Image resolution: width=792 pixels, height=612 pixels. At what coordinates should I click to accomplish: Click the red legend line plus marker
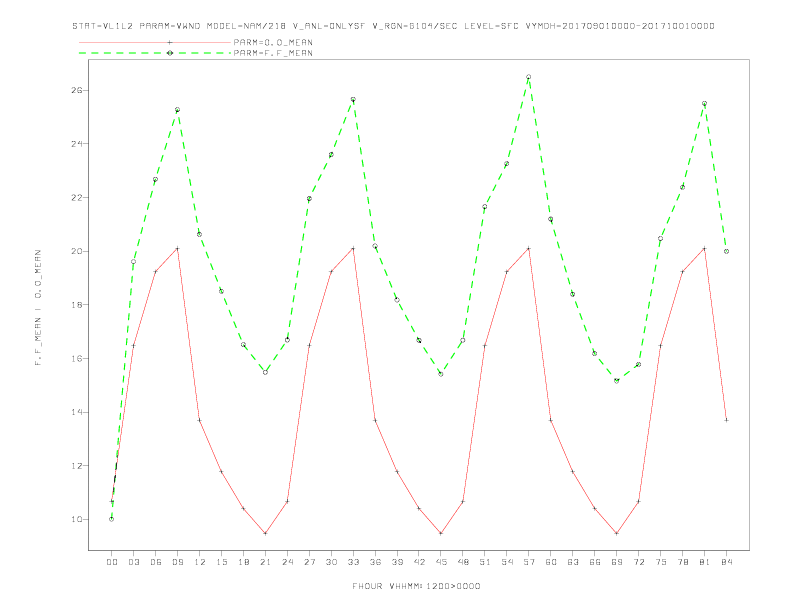coord(170,42)
